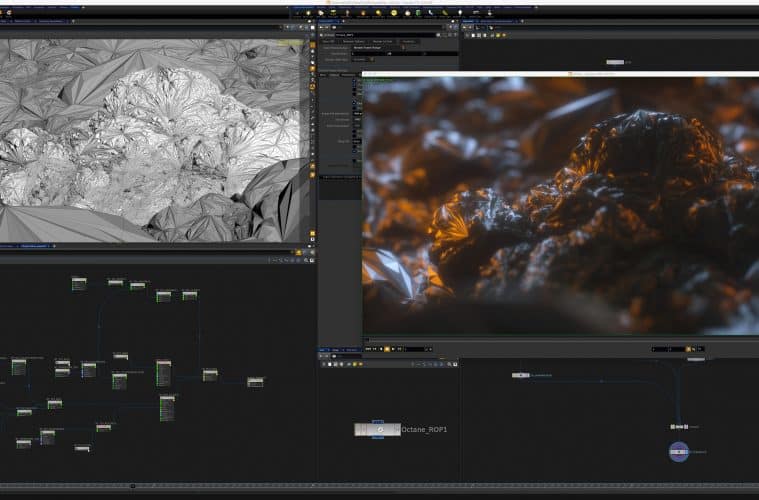Click the timeline bar at the bottom of the window
759x500 pixels.
click(x=379, y=486)
